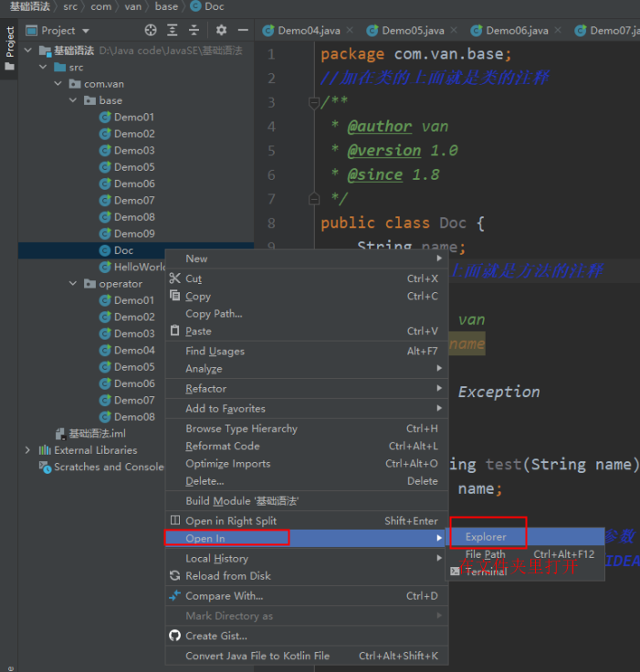640x672 pixels.
Task: Click the src breadcrumb
Action: 70,6
